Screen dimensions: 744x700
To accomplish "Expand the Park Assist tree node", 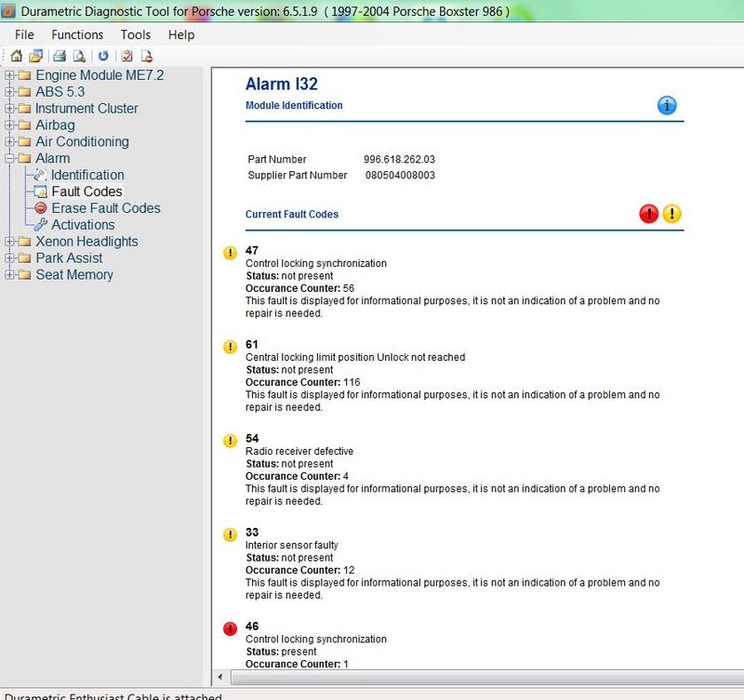I will point(9,258).
